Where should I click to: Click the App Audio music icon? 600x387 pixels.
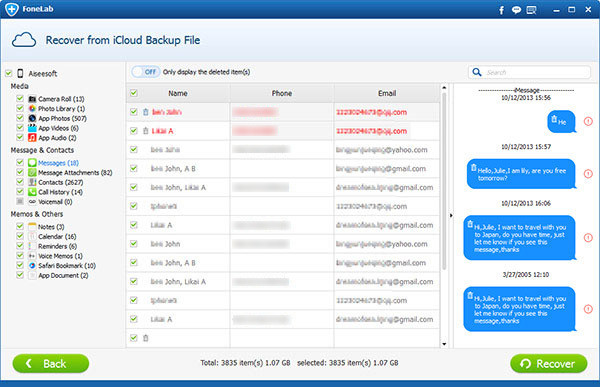click(32, 137)
